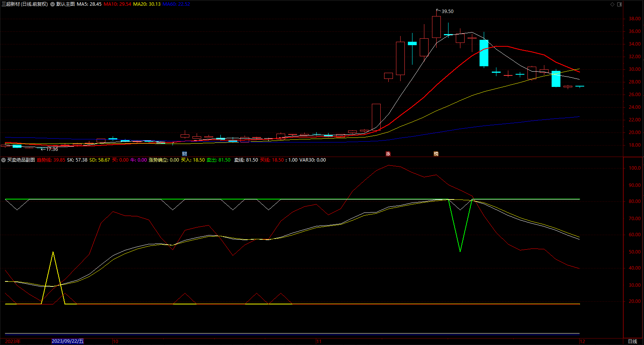Click the month 12 marker on time axis
Image resolution: width=644 pixels, height=345 pixels.
[582, 341]
